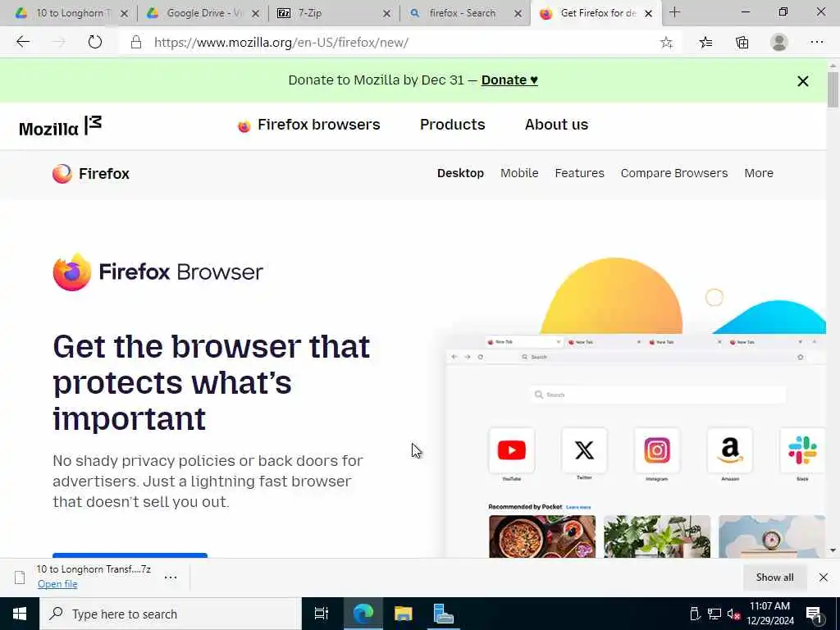Add this page to favorites star icon
Image resolution: width=840 pixels, height=630 pixels.
(666, 43)
